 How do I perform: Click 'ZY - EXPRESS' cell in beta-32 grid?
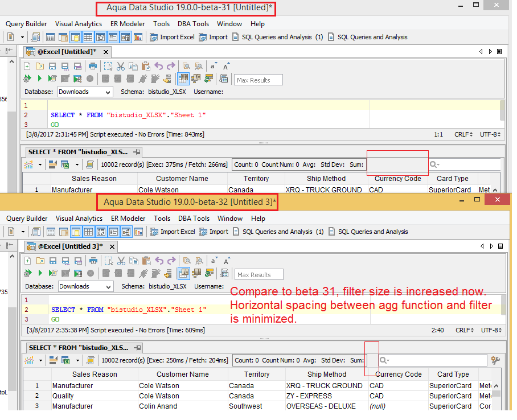[x=327, y=396]
